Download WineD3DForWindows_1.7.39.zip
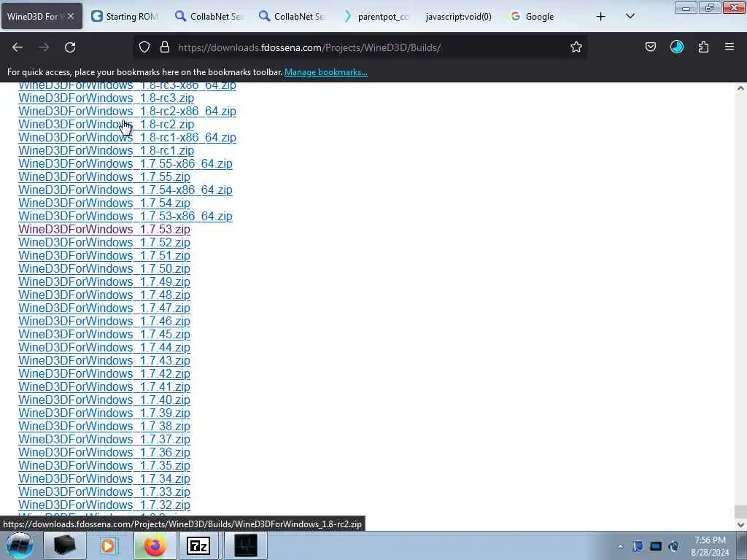 (x=104, y=413)
